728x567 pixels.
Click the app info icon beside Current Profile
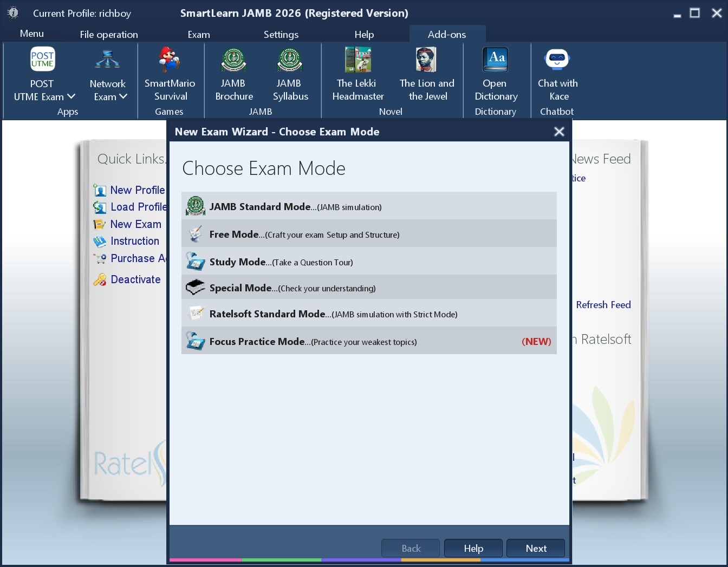tap(13, 13)
